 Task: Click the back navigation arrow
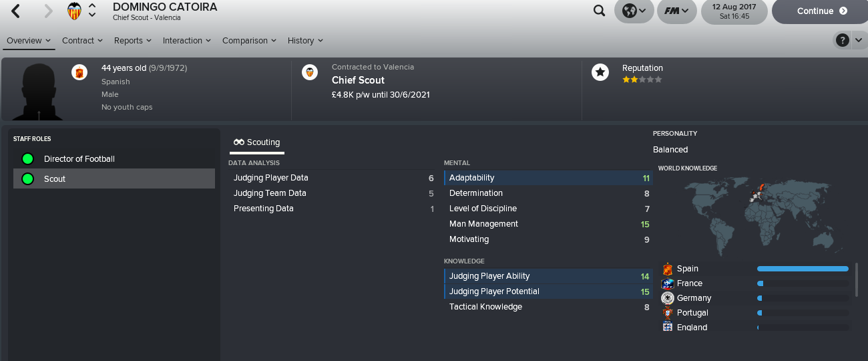pos(16,11)
